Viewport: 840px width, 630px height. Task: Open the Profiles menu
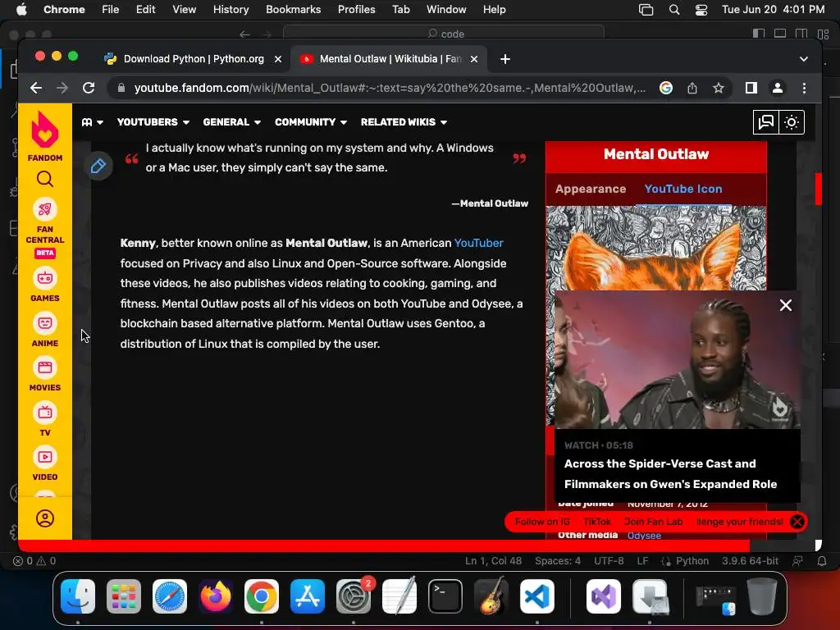(x=356, y=10)
